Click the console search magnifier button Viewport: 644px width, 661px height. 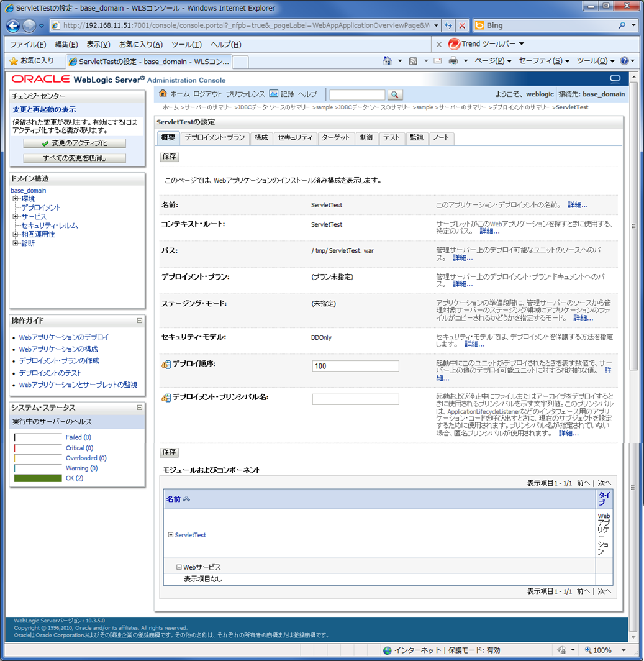point(394,95)
